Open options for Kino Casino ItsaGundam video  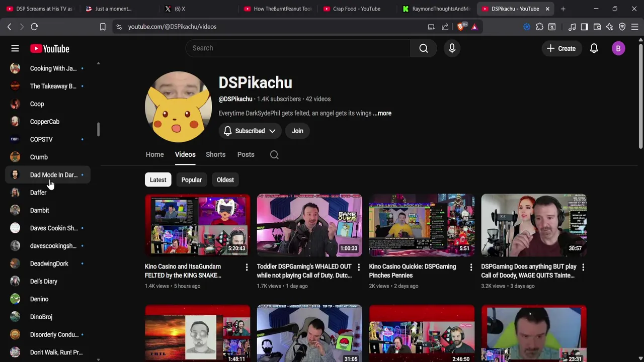(247, 267)
